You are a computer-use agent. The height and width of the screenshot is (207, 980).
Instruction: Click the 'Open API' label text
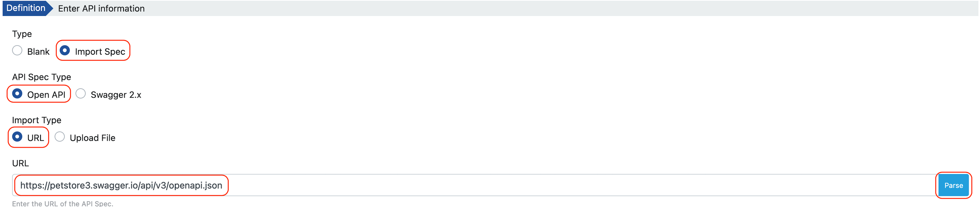pos(46,95)
